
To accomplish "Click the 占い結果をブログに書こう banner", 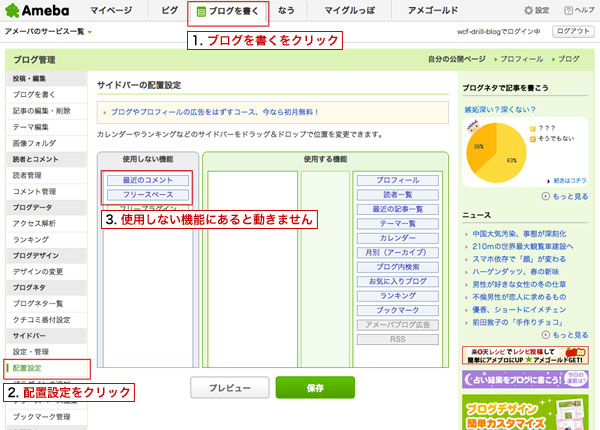I will pos(525,380).
